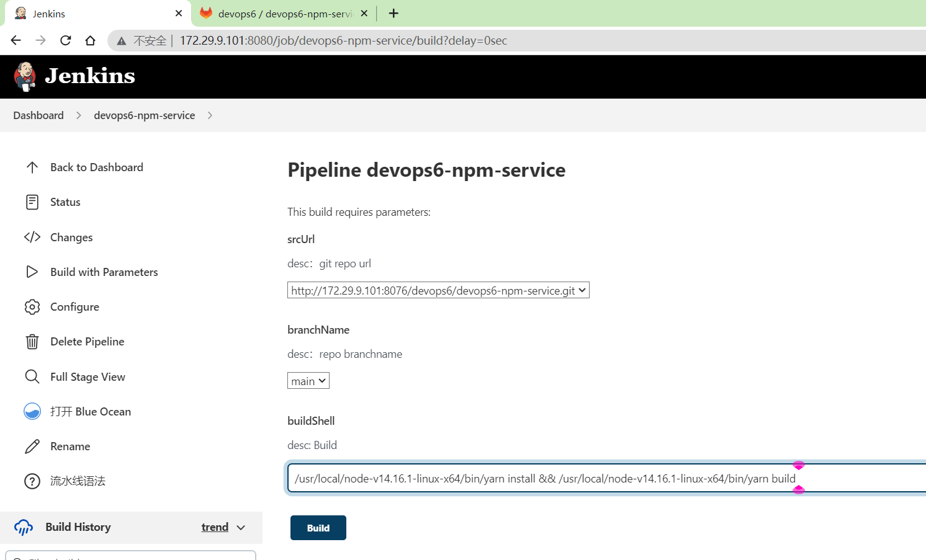926x560 pixels.
Task: Click the Configure gear icon
Action: click(32, 307)
